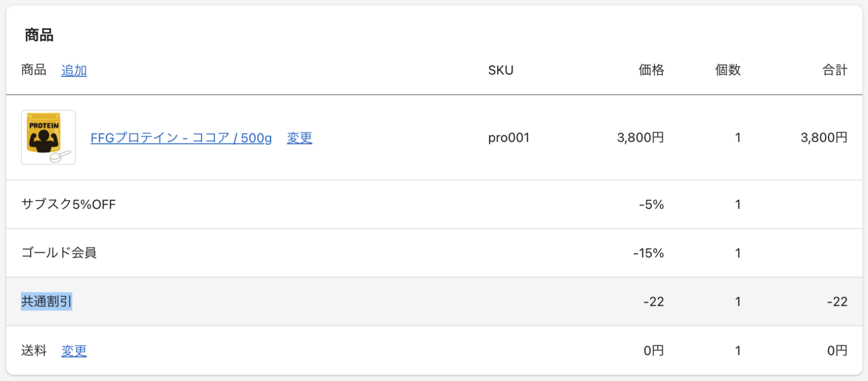Click the 送料 shipping label
Viewport: 868px width, 381px height.
click(34, 351)
